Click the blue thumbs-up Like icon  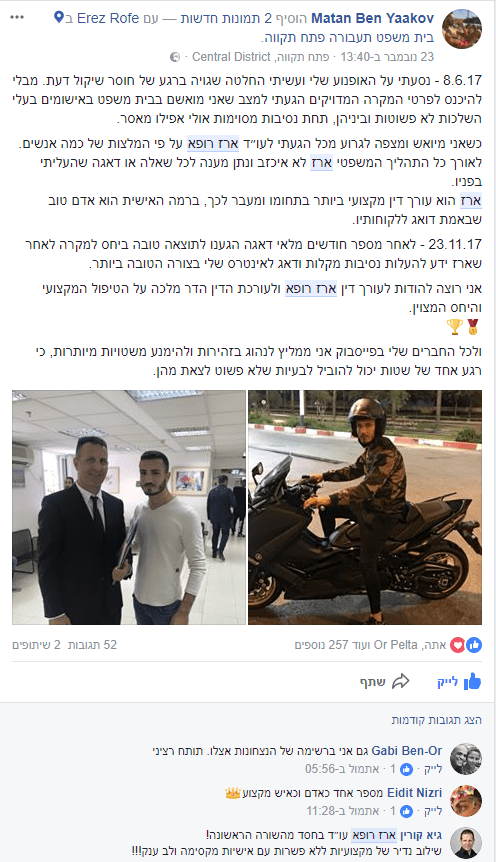[472, 682]
